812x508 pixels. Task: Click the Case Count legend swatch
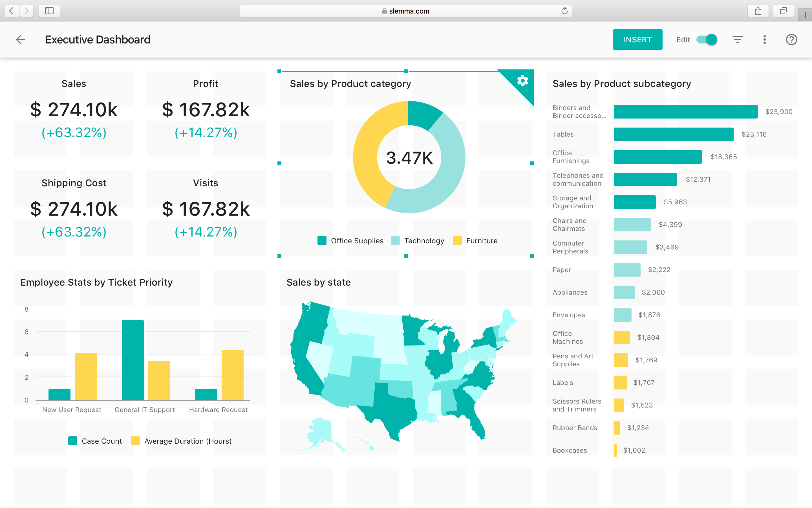tap(72, 441)
